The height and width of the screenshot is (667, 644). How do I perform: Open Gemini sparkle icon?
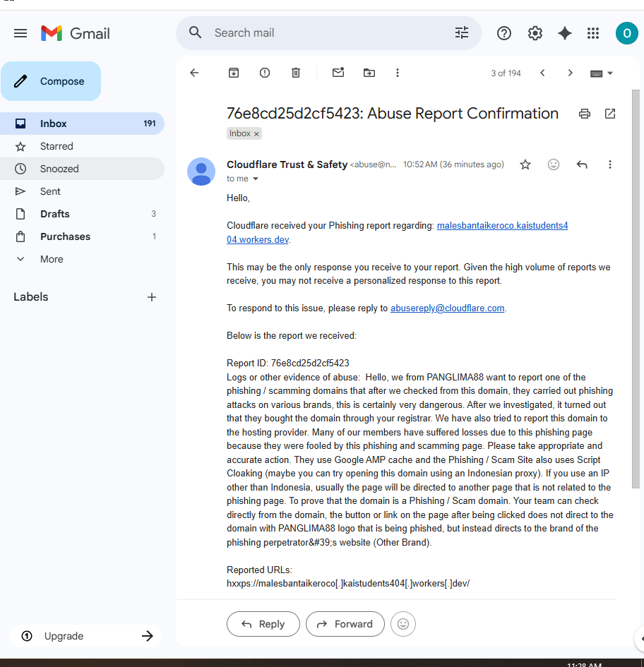point(564,33)
